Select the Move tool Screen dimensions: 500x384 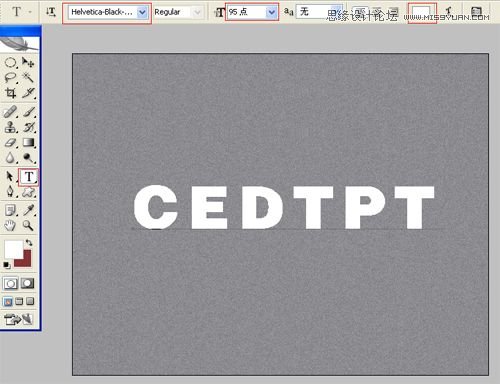click(x=28, y=63)
